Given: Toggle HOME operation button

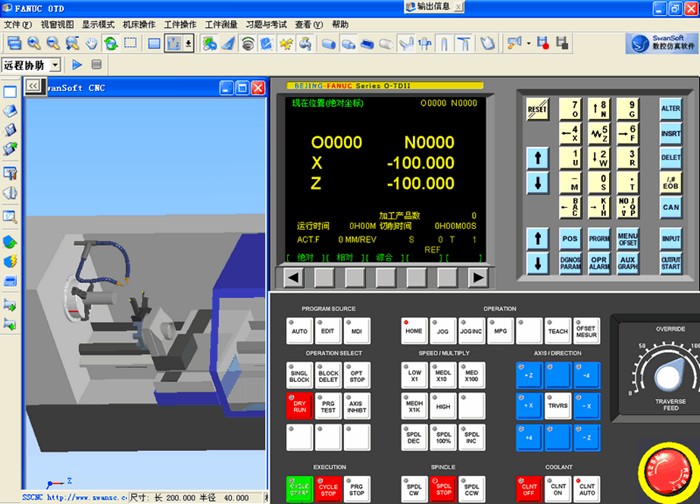Looking at the screenshot, I should 414,331.
